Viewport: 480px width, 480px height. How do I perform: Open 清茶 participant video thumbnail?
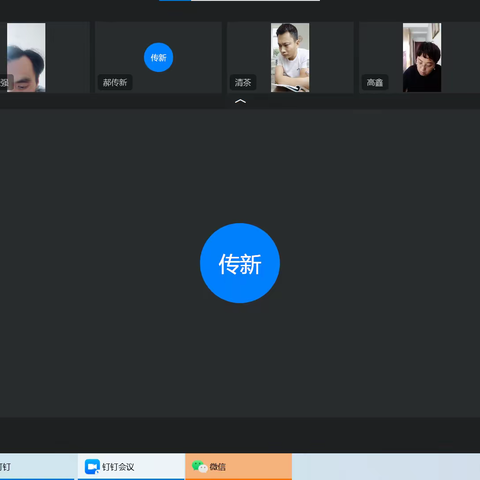(x=290, y=57)
